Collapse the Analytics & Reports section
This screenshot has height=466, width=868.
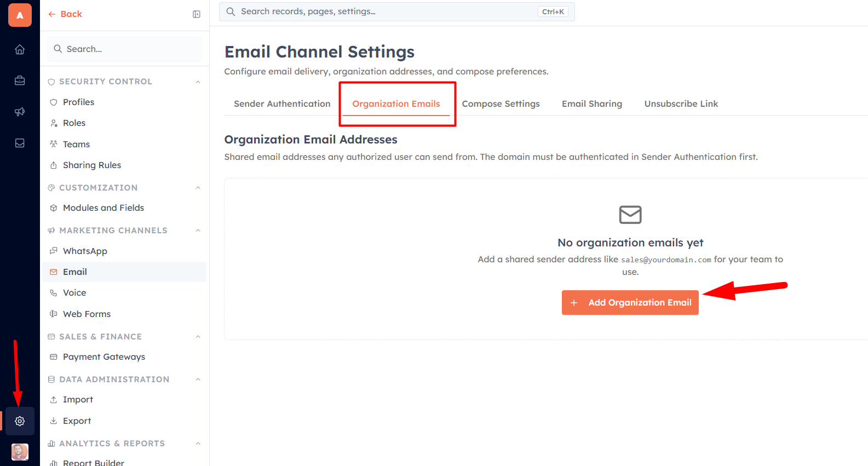coord(198,444)
